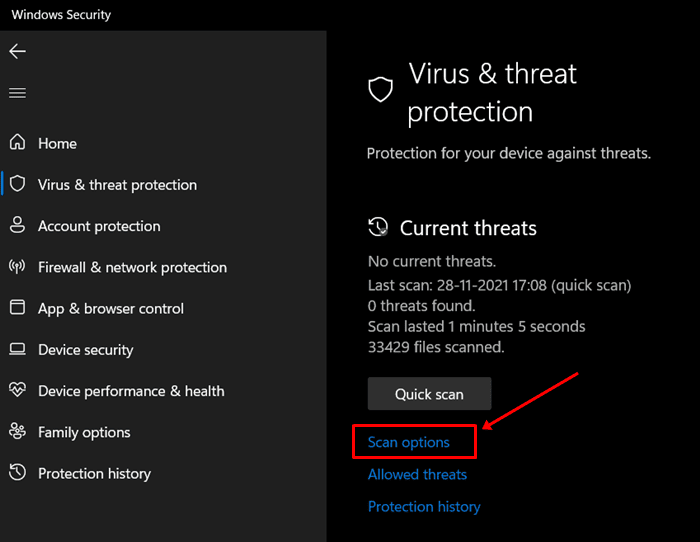The image size is (700, 542).
Task: View Allowed threats link
Action: pos(418,474)
